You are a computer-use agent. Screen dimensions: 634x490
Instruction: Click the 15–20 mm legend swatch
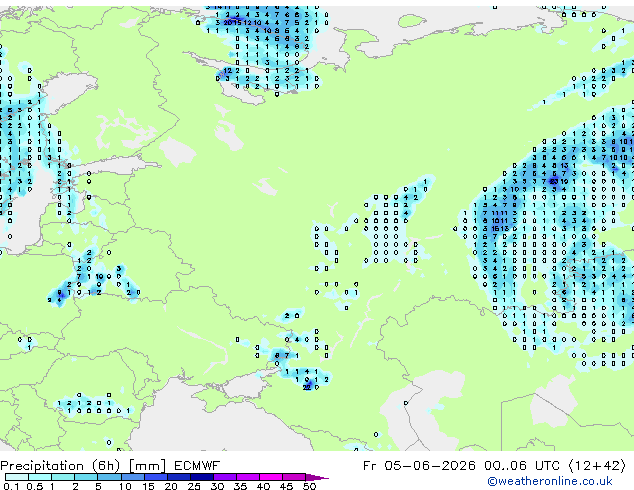coord(155,477)
